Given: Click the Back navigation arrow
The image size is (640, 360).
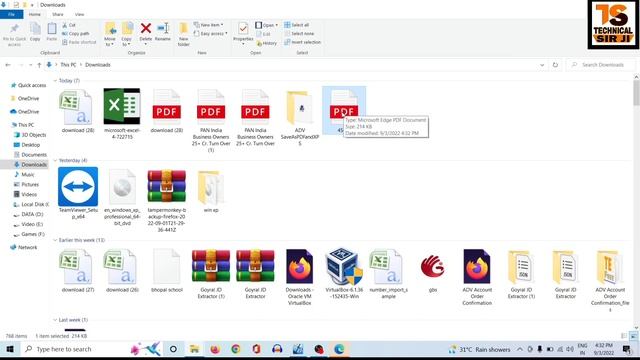Looking at the screenshot, I should tap(8, 65).
